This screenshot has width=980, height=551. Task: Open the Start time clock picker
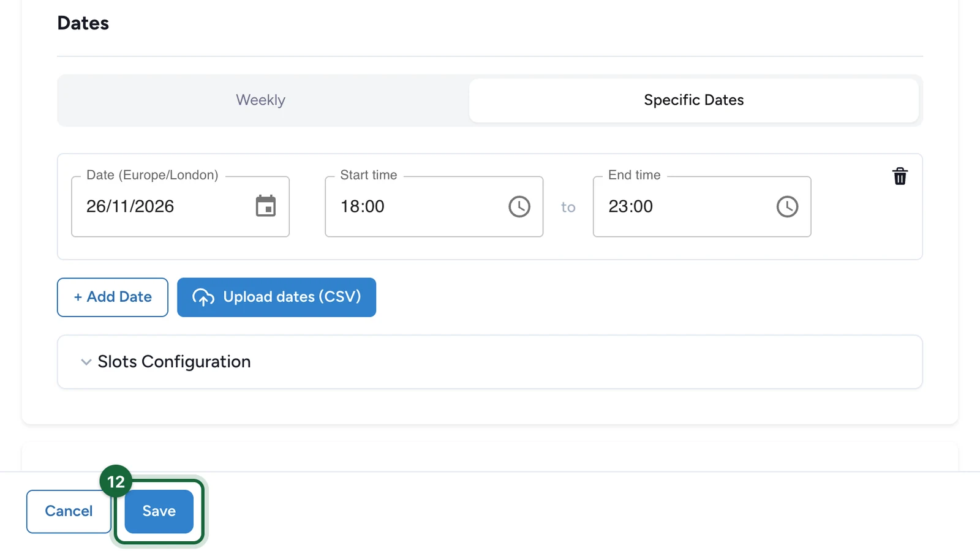[519, 206]
